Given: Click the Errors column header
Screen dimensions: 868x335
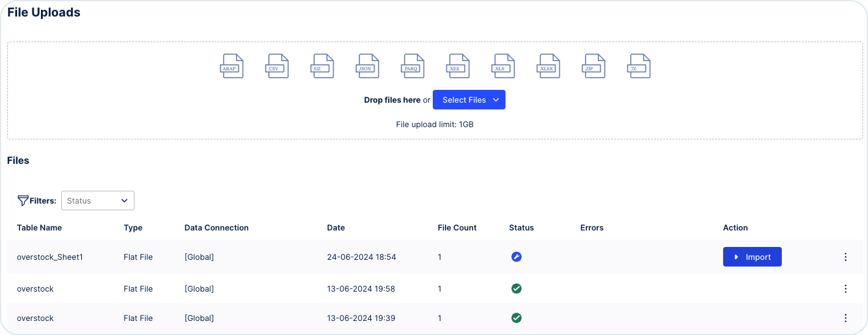Looking at the screenshot, I should pyautogui.click(x=592, y=227).
